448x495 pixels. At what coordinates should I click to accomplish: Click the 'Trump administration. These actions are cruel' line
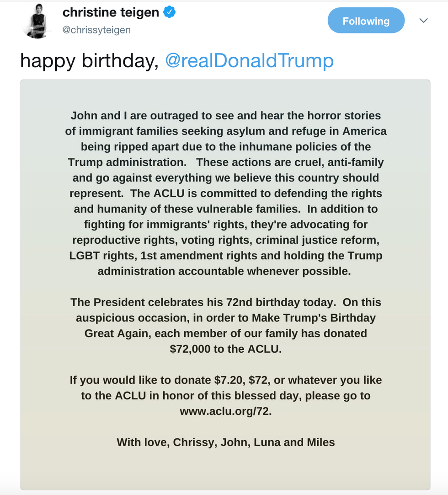coord(225,162)
